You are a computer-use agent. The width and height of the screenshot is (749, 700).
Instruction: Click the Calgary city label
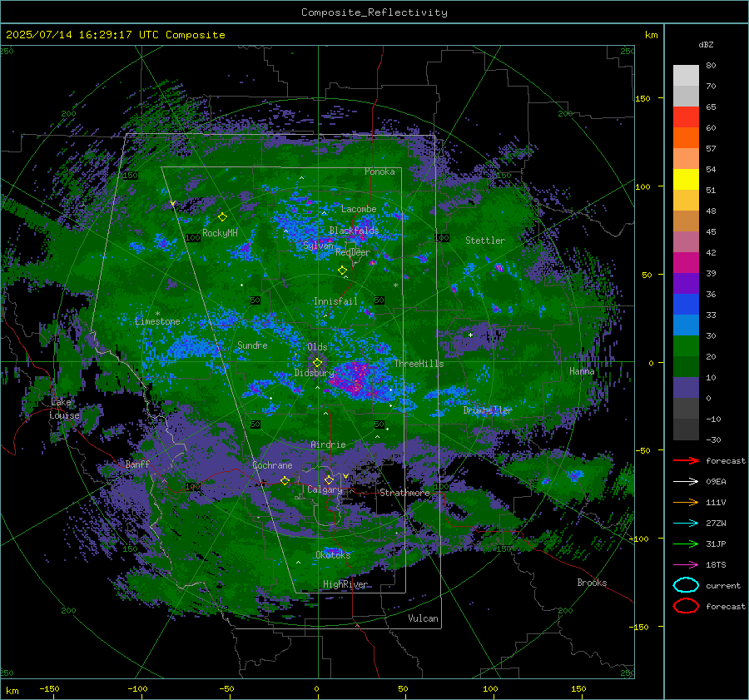pyautogui.click(x=325, y=489)
